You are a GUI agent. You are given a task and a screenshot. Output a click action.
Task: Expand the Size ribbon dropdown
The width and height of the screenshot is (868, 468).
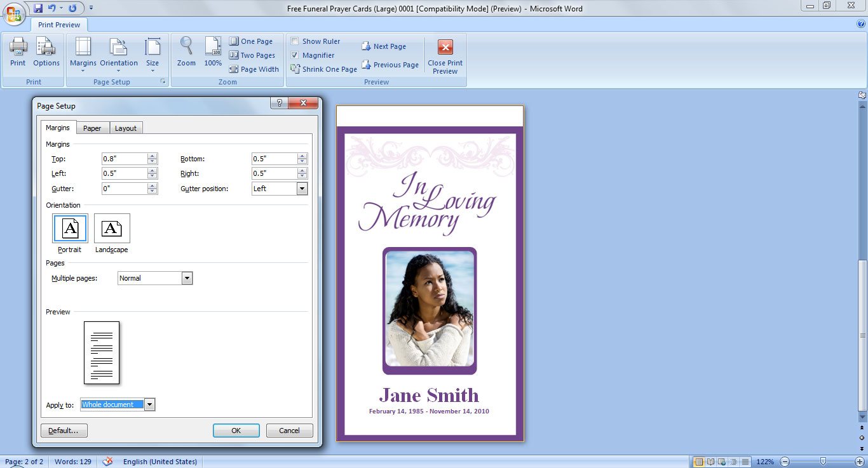pyautogui.click(x=153, y=55)
